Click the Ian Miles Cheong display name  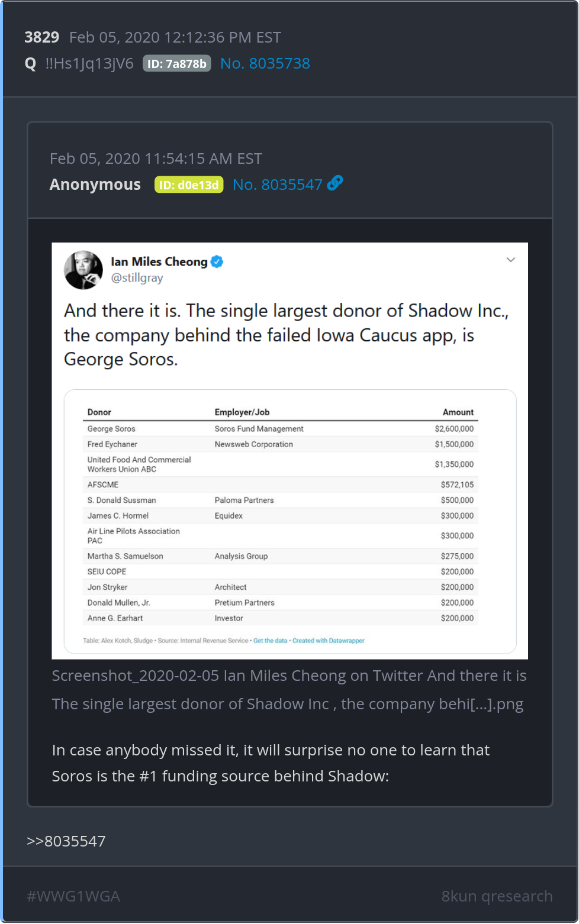[x=159, y=261]
